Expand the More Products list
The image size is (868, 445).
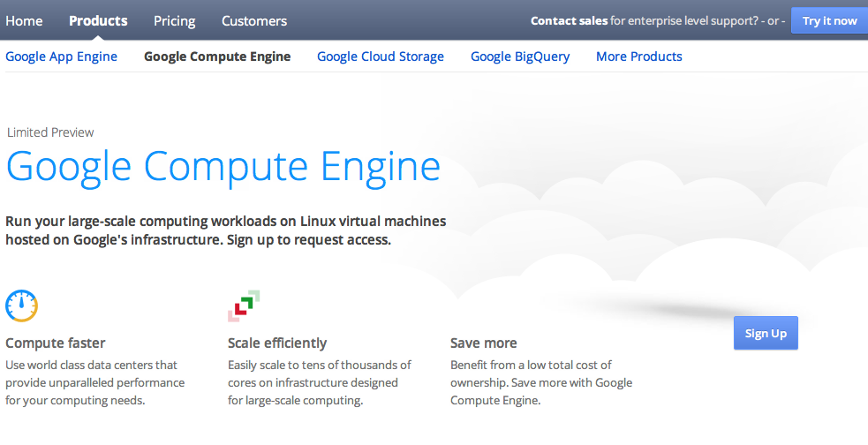[639, 57]
